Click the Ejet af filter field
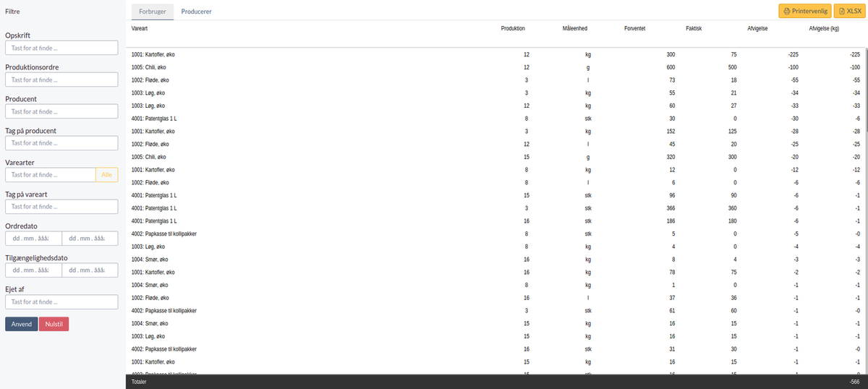The height and width of the screenshot is (389, 868). click(x=61, y=302)
